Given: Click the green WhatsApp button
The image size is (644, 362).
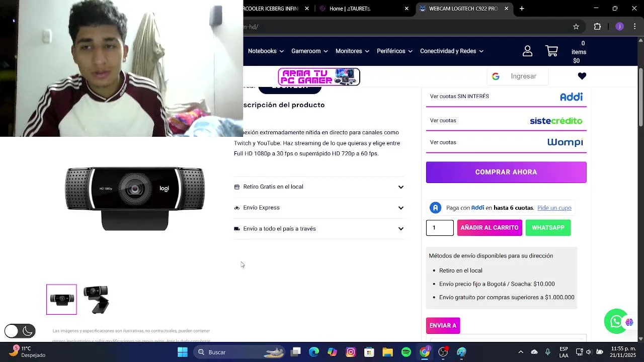Looking at the screenshot, I should [548, 228].
